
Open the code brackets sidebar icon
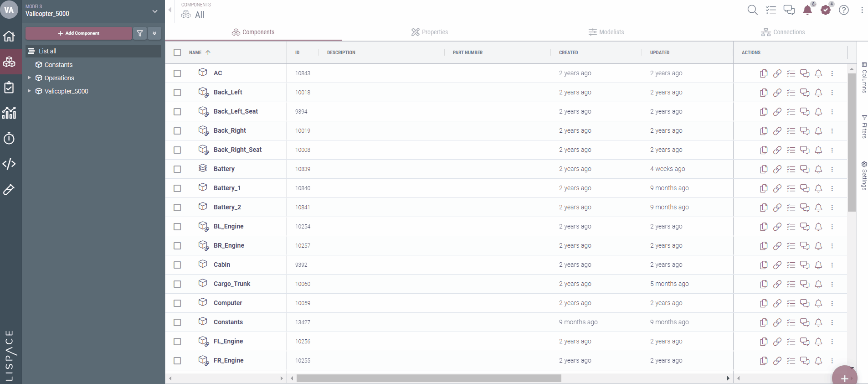pyautogui.click(x=9, y=164)
